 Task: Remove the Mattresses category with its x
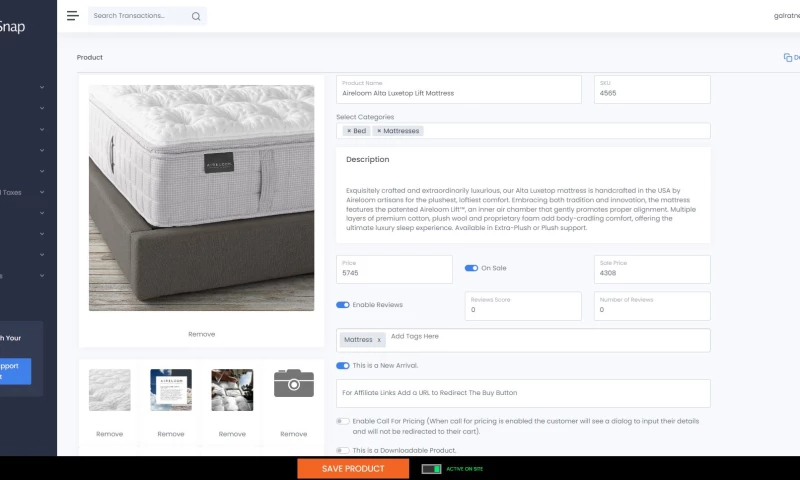pos(379,131)
